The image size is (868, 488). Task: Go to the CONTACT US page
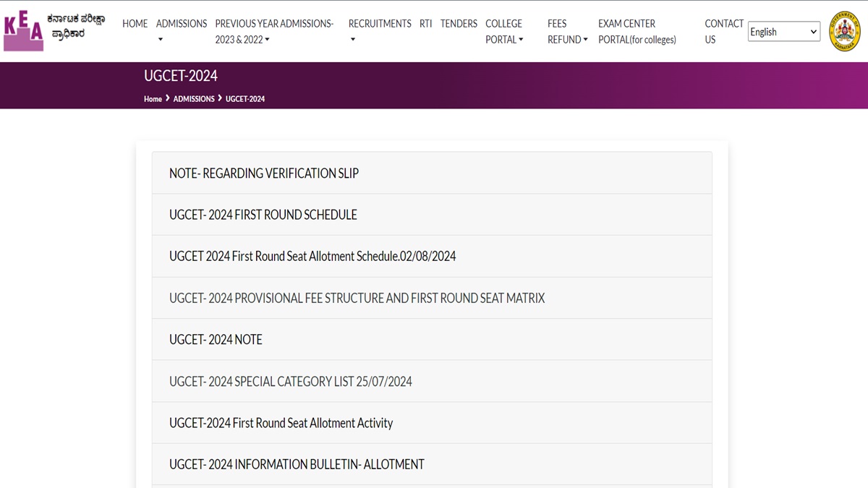click(x=723, y=31)
